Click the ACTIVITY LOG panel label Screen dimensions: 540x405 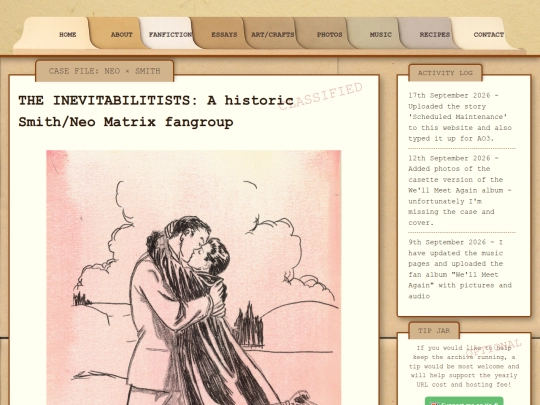coord(445,73)
